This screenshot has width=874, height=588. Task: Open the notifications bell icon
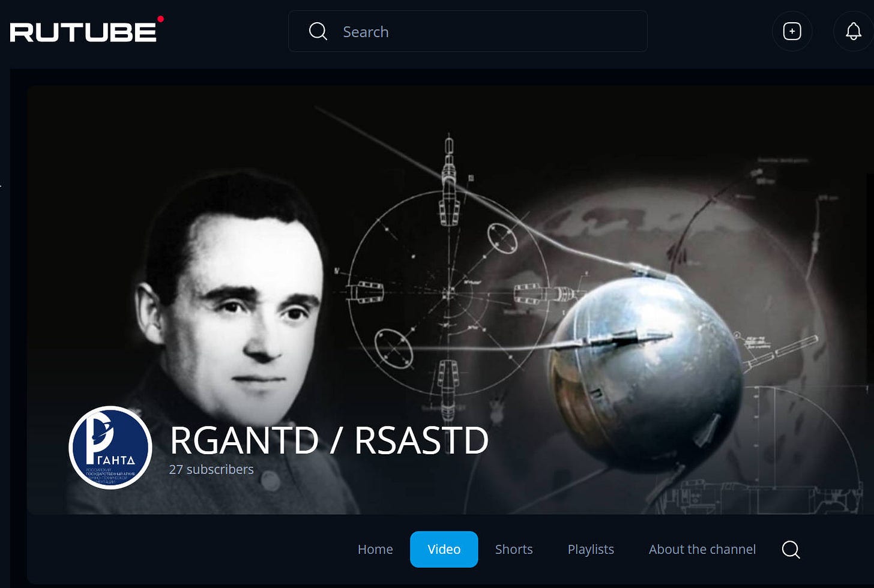pos(853,31)
